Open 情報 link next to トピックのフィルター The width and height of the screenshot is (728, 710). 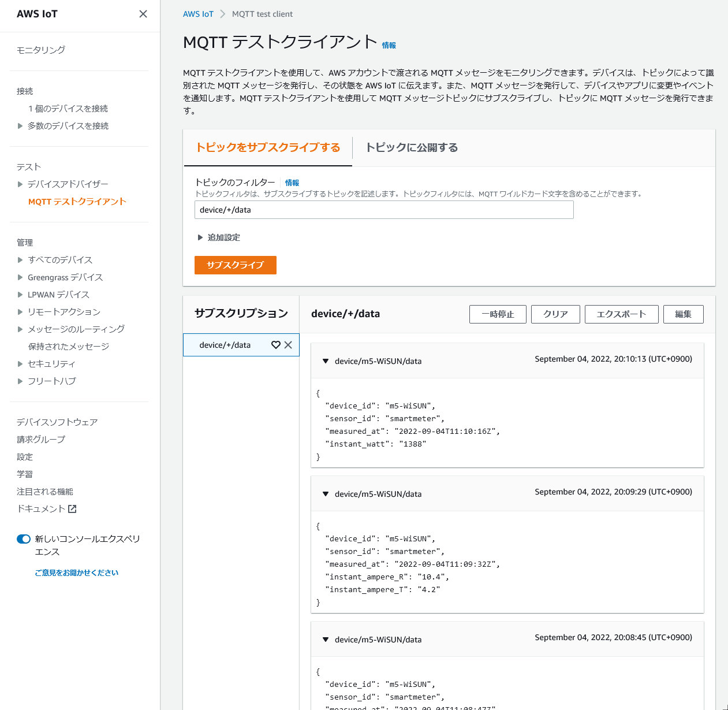292,183
